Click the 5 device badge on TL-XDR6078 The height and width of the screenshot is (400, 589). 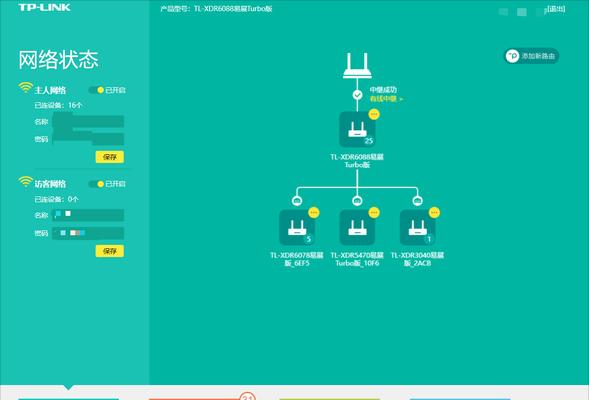[308, 239]
